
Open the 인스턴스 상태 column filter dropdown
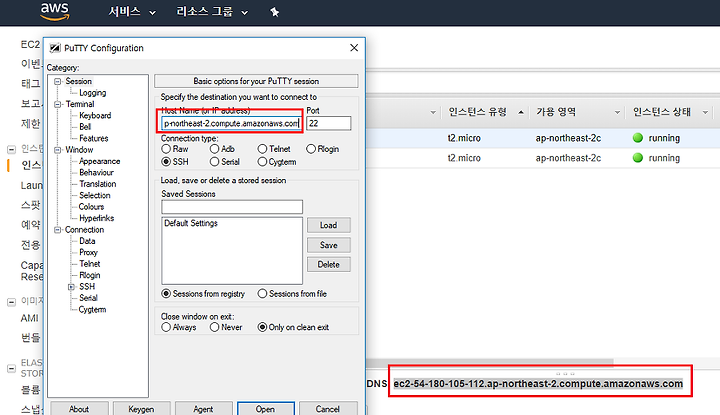click(705, 112)
